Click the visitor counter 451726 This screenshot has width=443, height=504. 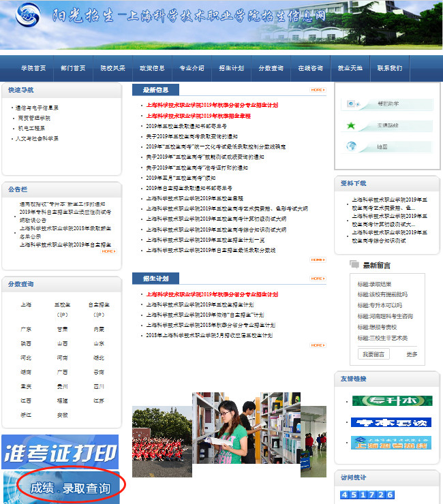pyautogui.click(x=367, y=494)
